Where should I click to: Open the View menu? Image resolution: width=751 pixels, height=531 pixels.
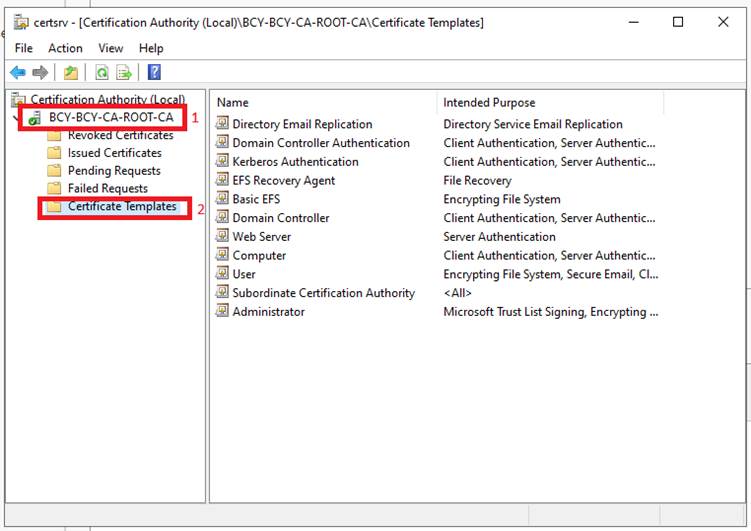(111, 48)
